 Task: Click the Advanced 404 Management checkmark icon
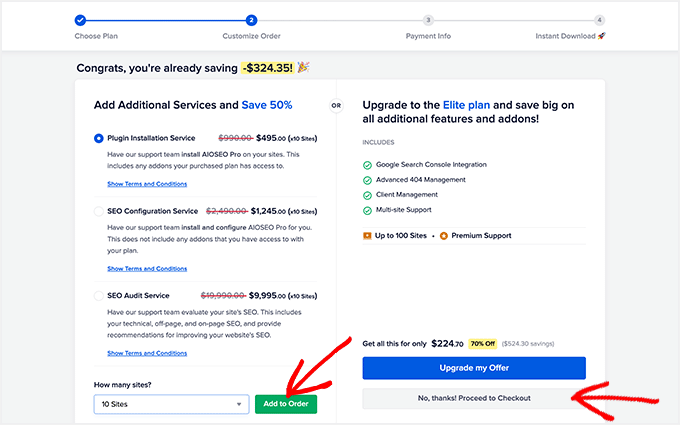367,179
